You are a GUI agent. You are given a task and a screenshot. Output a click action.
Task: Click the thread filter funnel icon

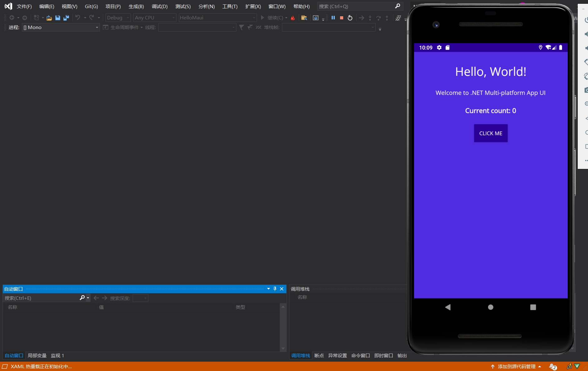pos(241,27)
